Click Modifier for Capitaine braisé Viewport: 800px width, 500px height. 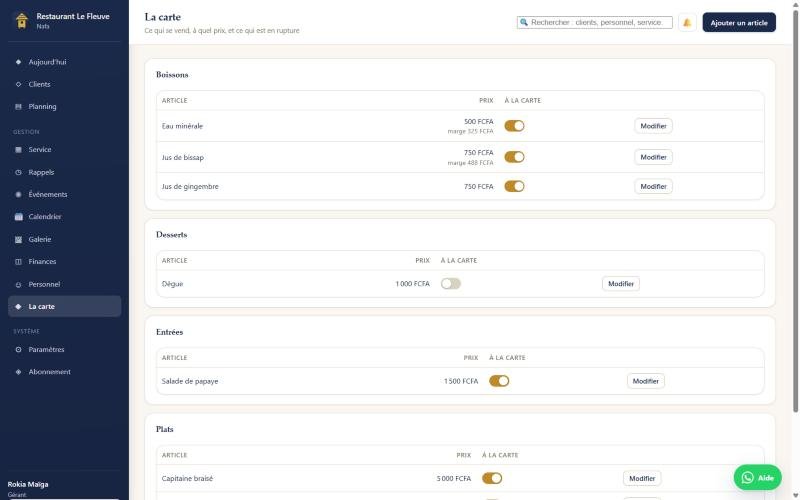click(x=642, y=478)
